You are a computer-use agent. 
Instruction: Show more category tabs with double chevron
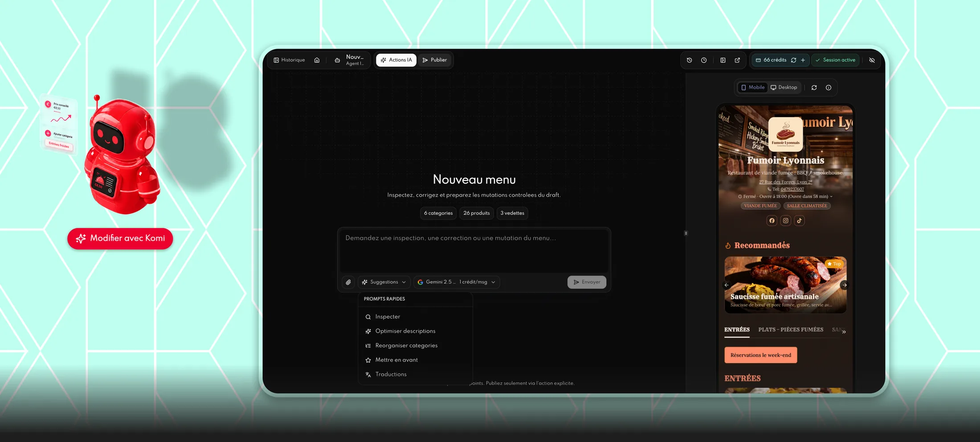(844, 331)
